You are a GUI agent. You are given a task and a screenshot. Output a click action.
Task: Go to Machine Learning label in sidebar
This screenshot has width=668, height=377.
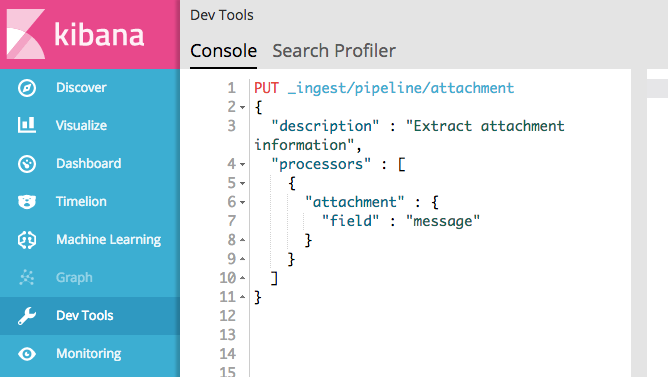[x=109, y=239]
